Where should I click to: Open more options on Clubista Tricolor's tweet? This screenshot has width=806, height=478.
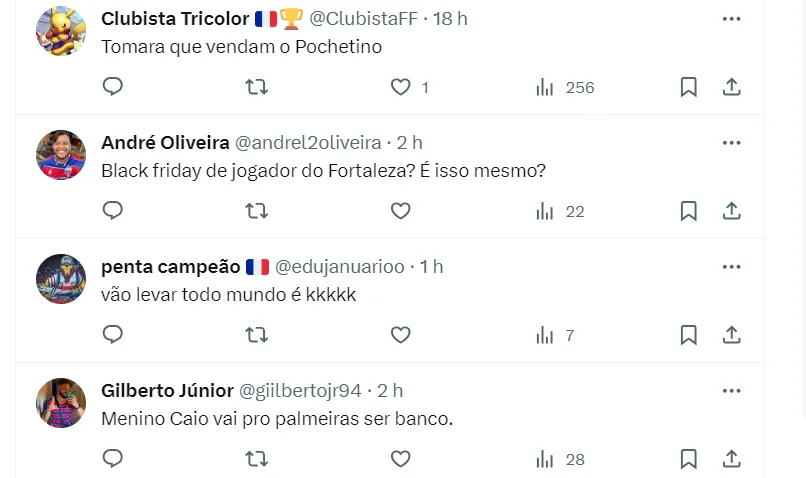click(731, 18)
